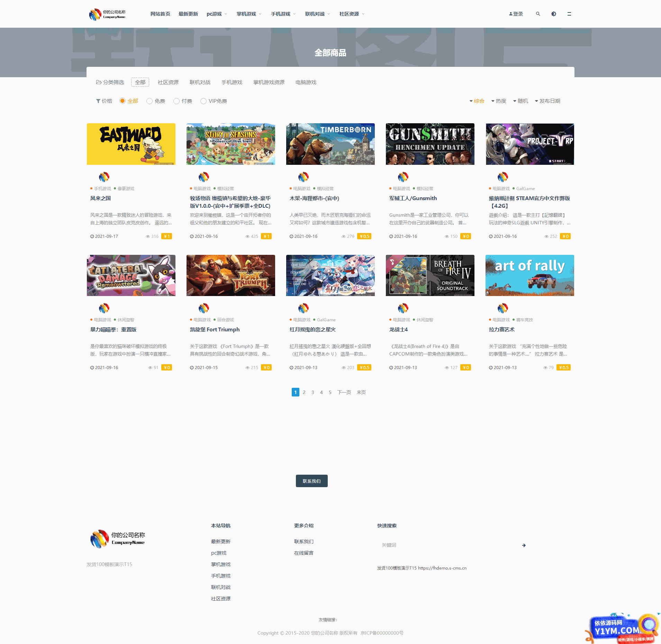Open the search icon in the header

tap(538, 14)
